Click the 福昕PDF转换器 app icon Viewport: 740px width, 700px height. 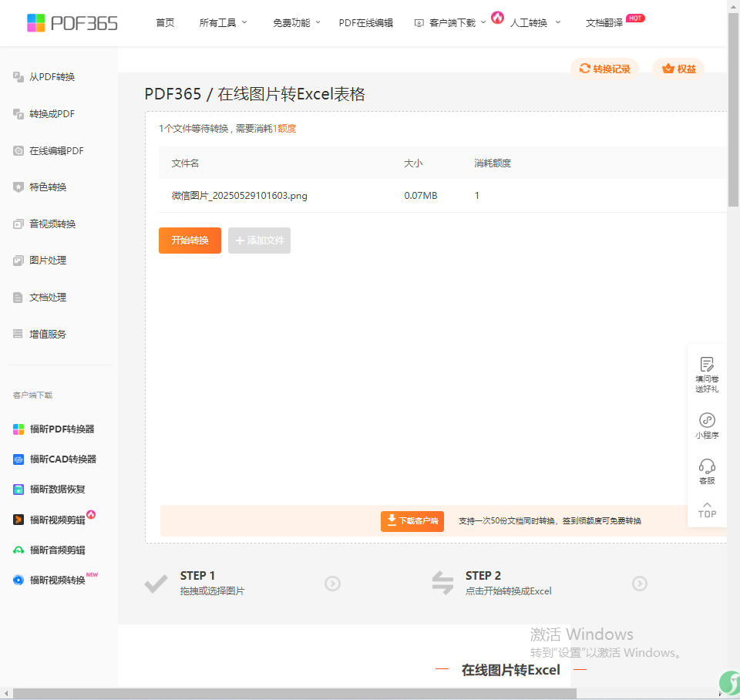(18, 429)
